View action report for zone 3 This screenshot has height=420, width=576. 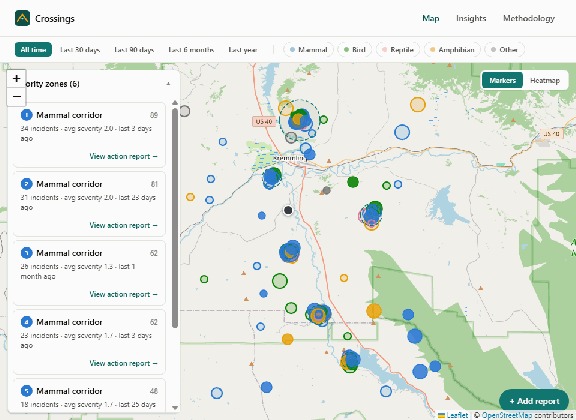tap(123, 294)
